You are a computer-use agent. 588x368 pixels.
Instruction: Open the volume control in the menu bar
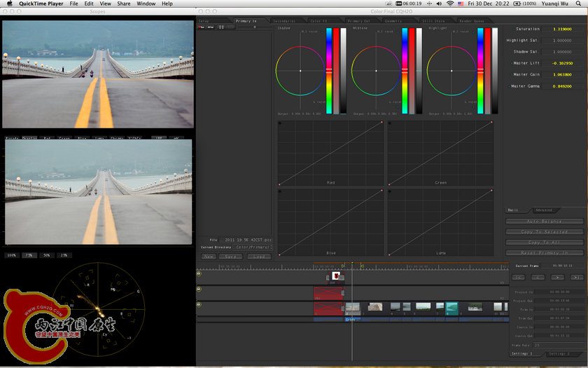click(x=439, y=4)
